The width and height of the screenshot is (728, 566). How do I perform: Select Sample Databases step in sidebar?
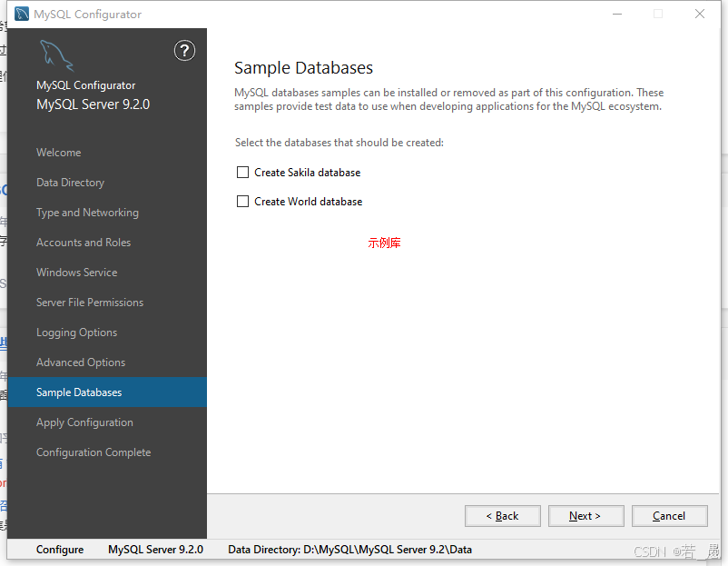click(107, 392)
